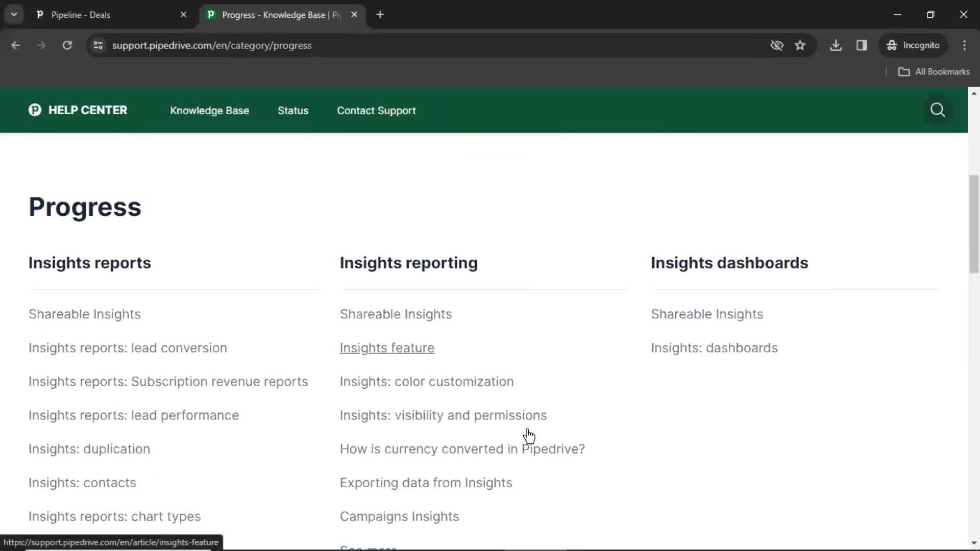980x551 pixels.
Task: Open the Insights: contacts article
Action: pos(82,483)
